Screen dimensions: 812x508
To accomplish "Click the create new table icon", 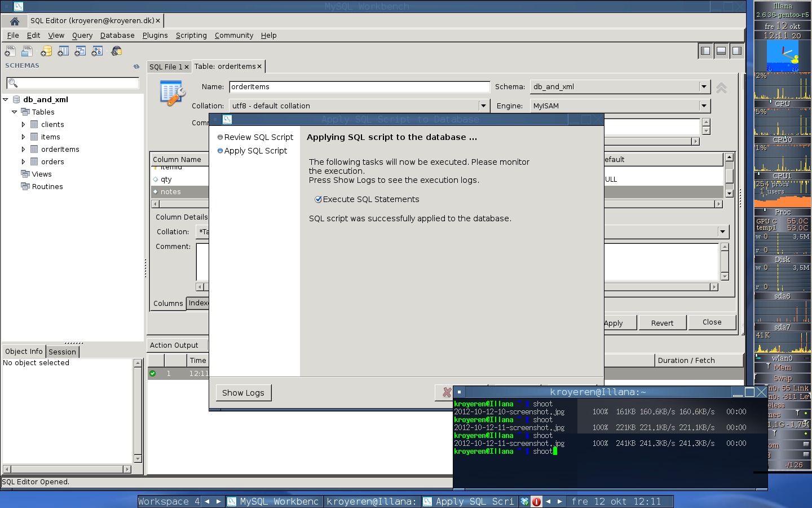I will 63,51.
